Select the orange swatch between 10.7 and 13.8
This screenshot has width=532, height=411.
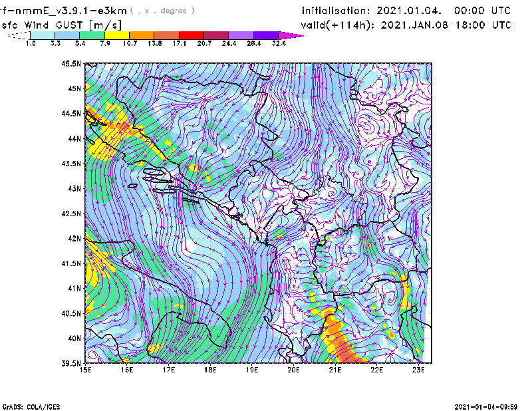tap(142, 35)
